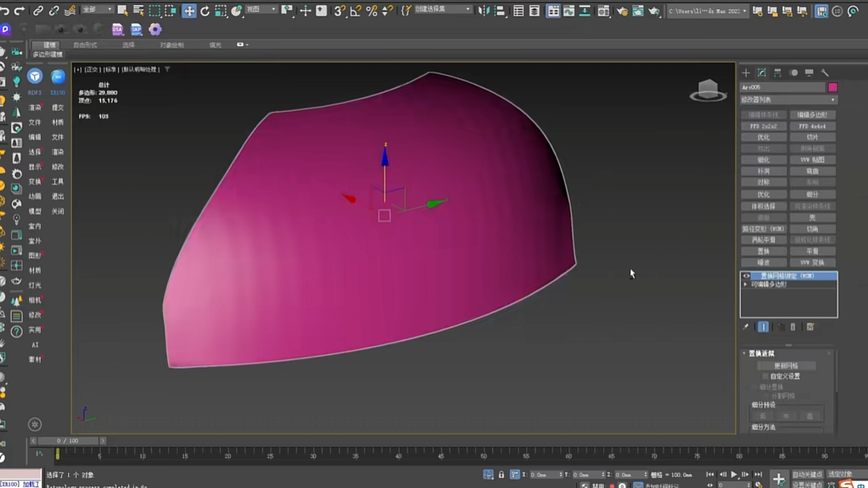Click the Render teapot icon
Viewport: 868px width, 488px height.
[654, 11]
